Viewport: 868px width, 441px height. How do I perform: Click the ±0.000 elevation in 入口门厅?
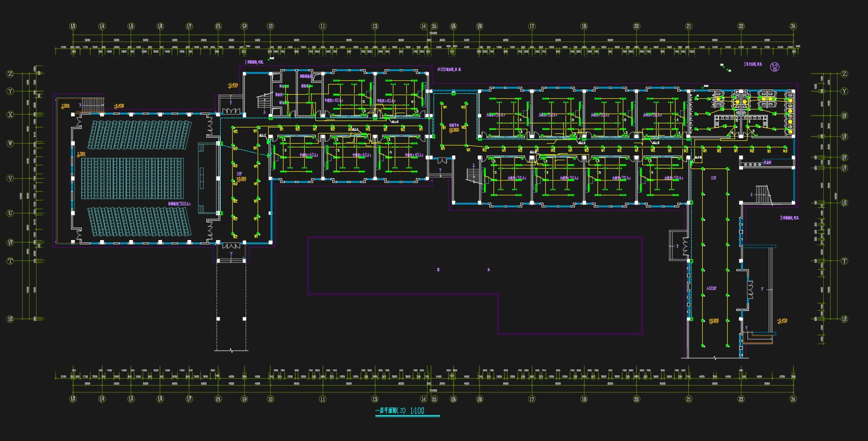click(x=714, y=320)
